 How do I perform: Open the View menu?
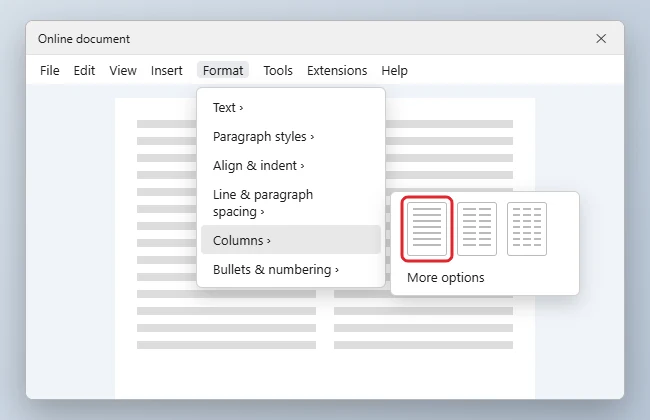123,70
